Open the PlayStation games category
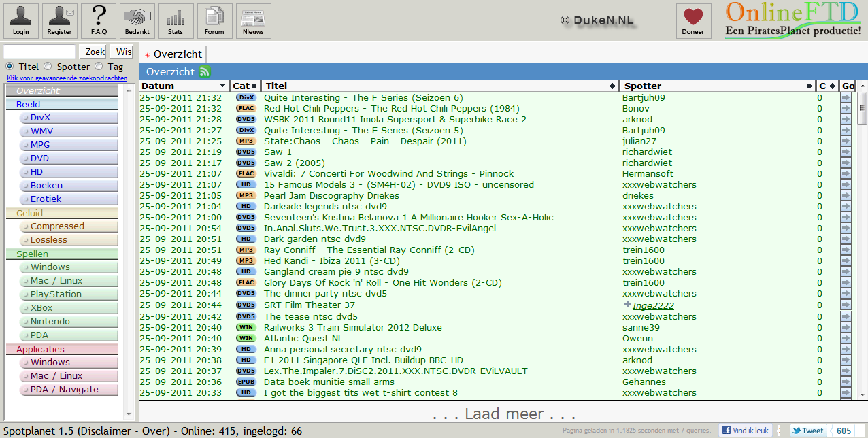 pos(69,294)
